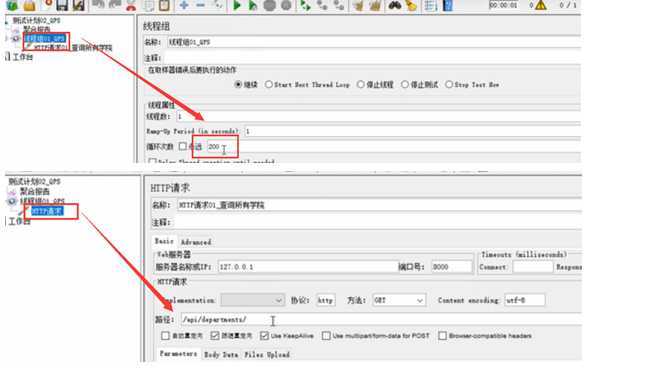Select highlighted 线程组01_QPS in thread-group tree
649x368 pixels.
pos(44,38)
